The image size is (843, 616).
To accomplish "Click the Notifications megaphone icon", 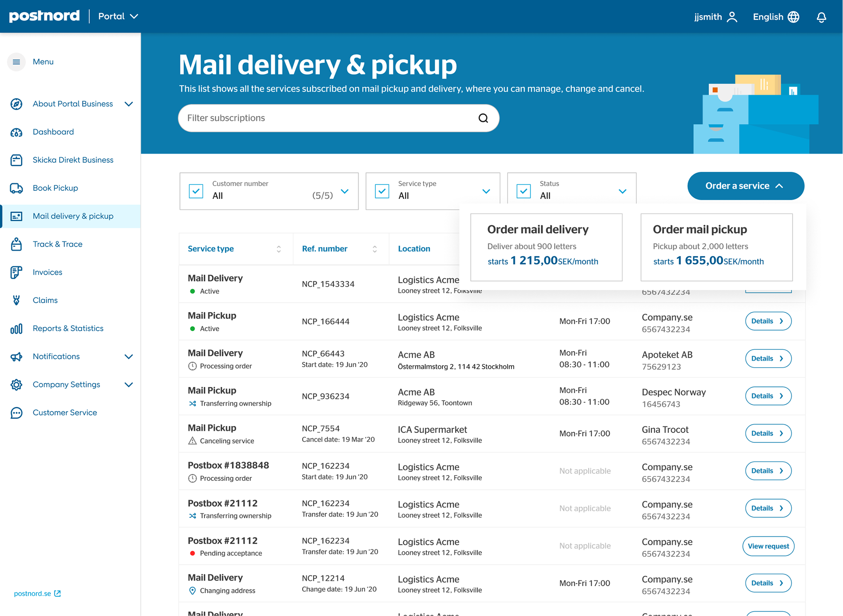I will pyautogui.click(x=16, y=357).
